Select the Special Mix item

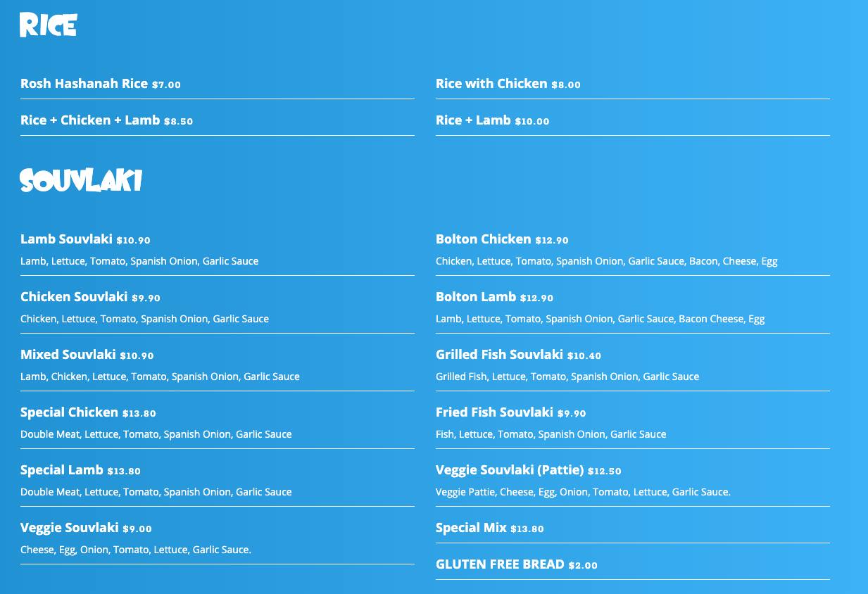471,528
